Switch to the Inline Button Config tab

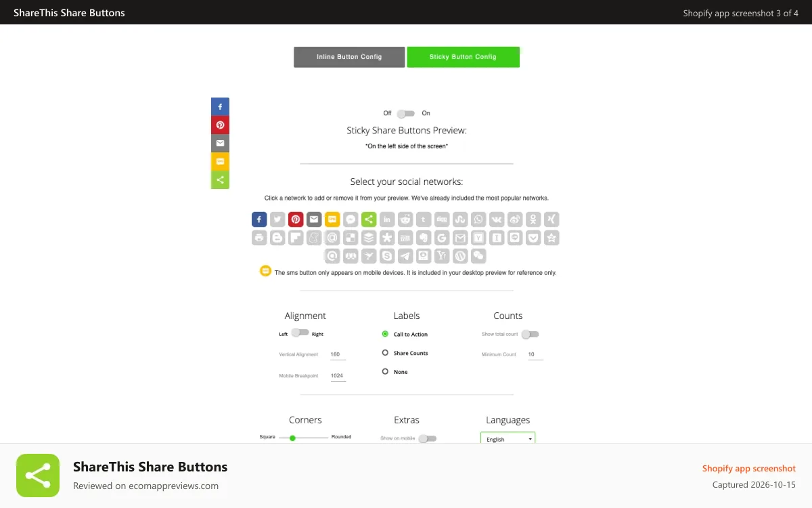tap(349, 57)
